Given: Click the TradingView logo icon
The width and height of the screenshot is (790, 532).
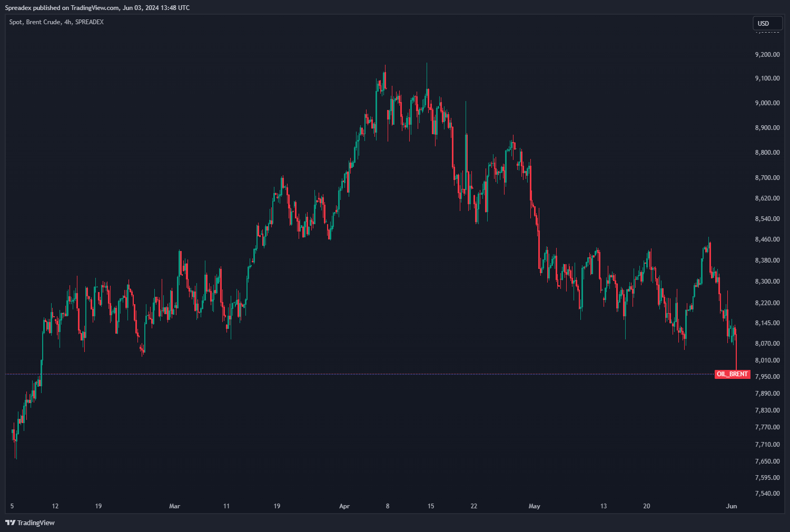Looking at the screenshot, I should click(10, 523).
